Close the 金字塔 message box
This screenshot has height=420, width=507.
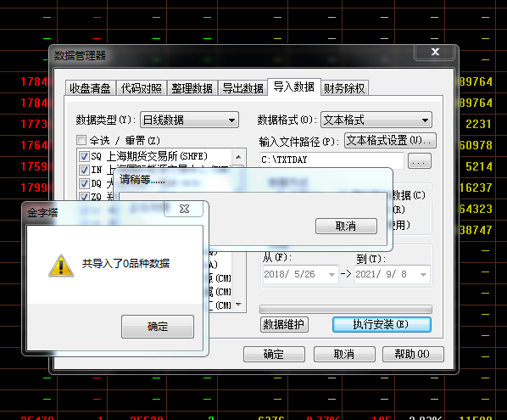184,209
